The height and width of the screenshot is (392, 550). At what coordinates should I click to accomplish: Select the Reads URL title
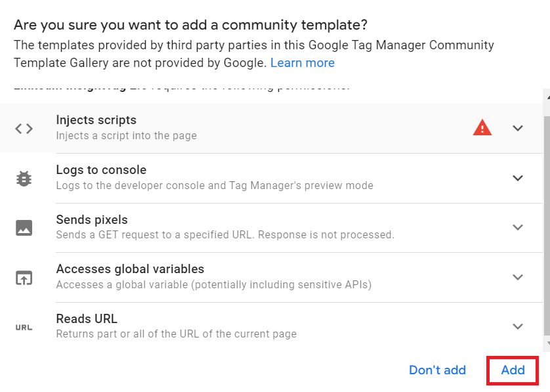[x=87, y=319]
